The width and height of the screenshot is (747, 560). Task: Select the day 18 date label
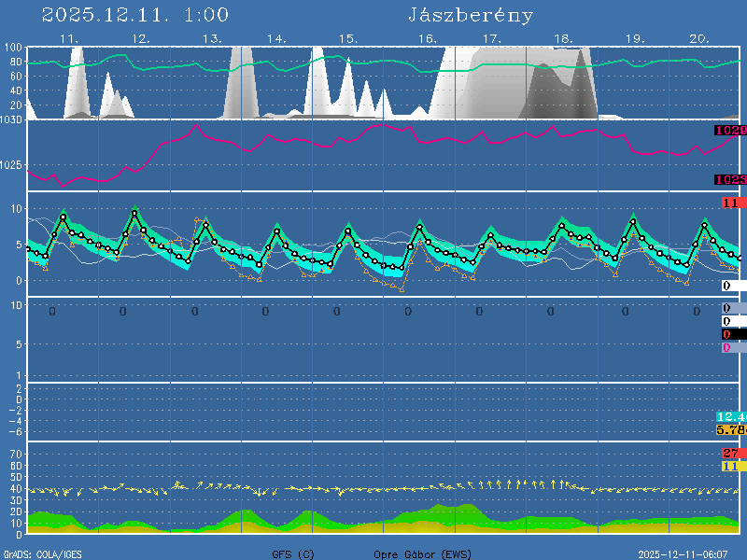point(563,39)
